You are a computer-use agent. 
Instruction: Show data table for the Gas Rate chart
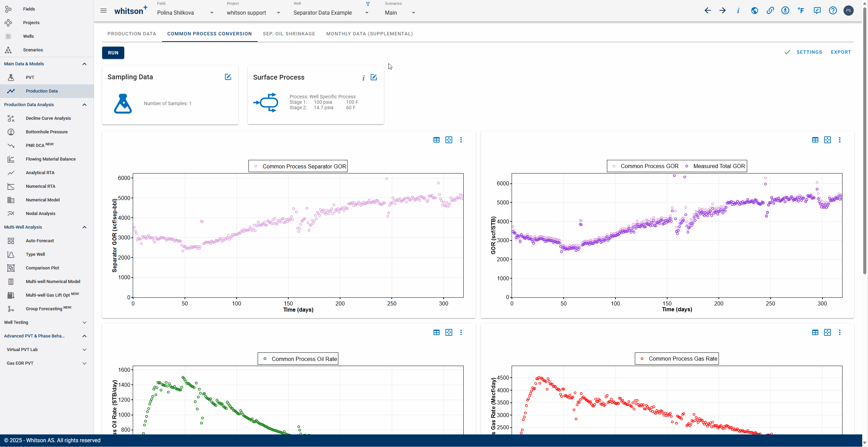(x=815, y=332)
